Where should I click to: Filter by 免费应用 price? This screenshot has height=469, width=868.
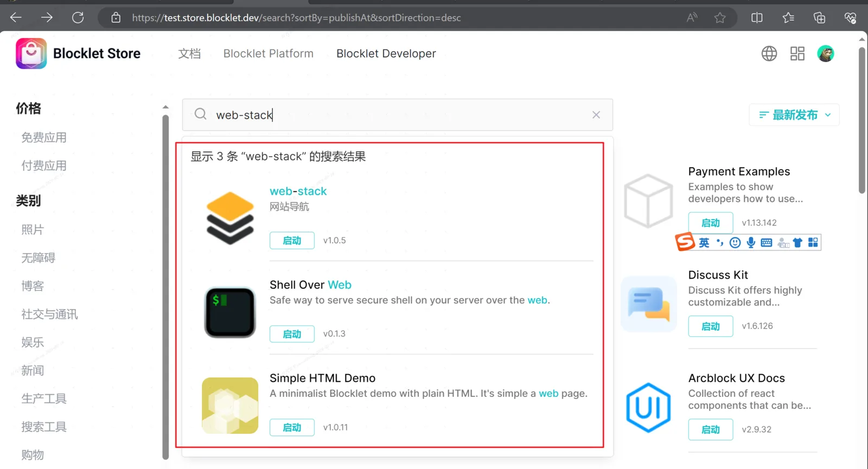click(44, 138)
